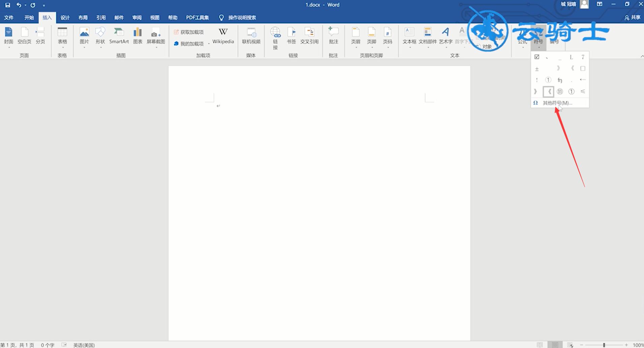Insert the left arrow ← symbol
The width and height of the screenshot is (644, 348).
tap(583, 80)
